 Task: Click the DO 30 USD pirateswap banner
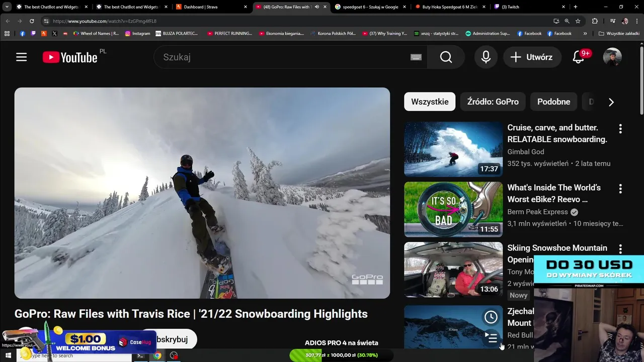click(589, 271)
